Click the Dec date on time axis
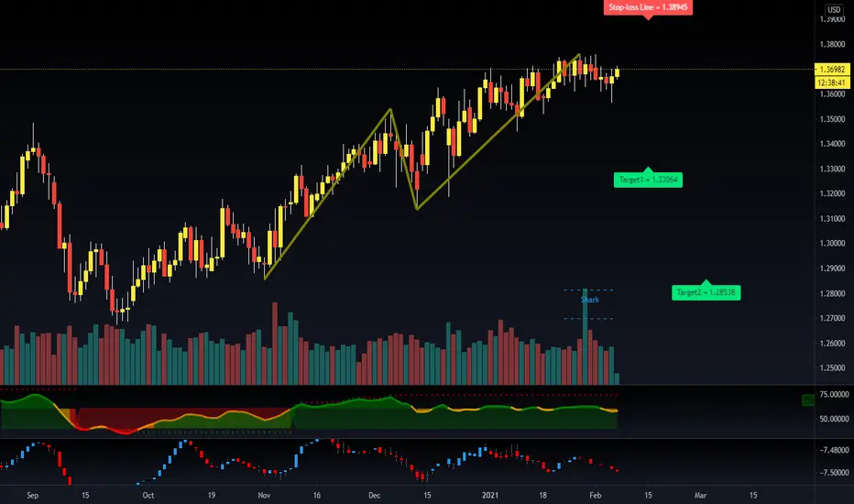854x504 pixels. pos(374,495)
